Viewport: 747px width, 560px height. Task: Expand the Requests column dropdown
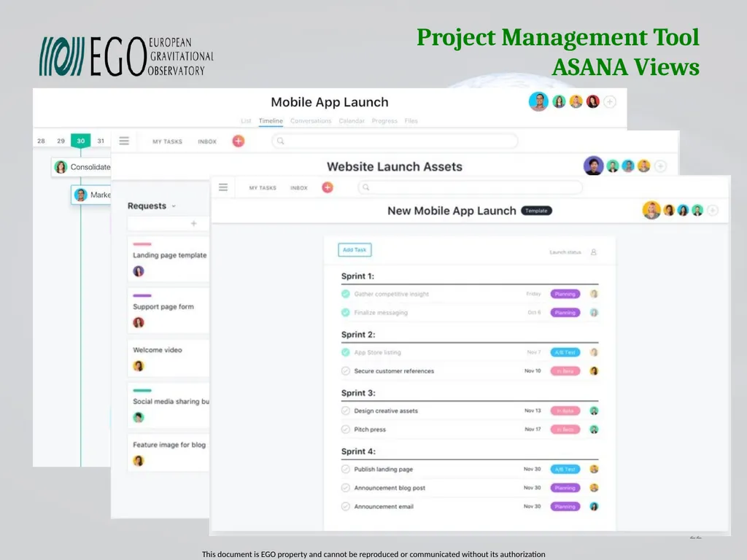tap(174, 206)
